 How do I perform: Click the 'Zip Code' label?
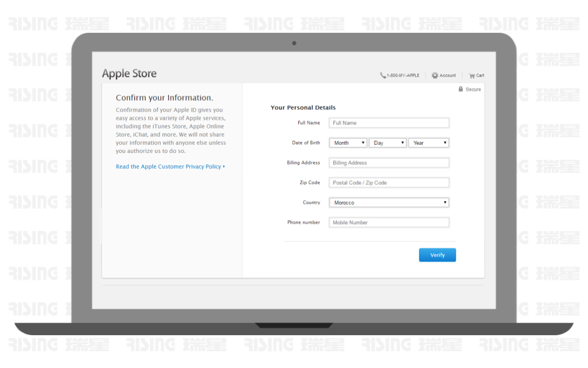[x=310, y=182]
